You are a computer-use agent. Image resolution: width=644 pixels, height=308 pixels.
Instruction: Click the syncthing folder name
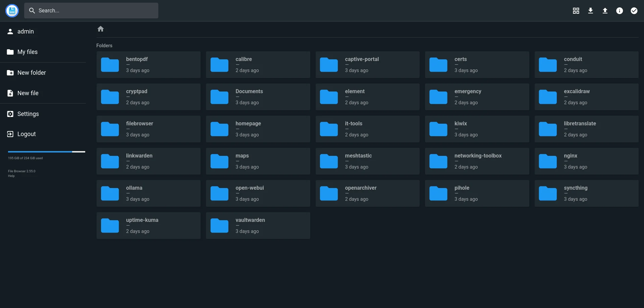tap(576, 188)
